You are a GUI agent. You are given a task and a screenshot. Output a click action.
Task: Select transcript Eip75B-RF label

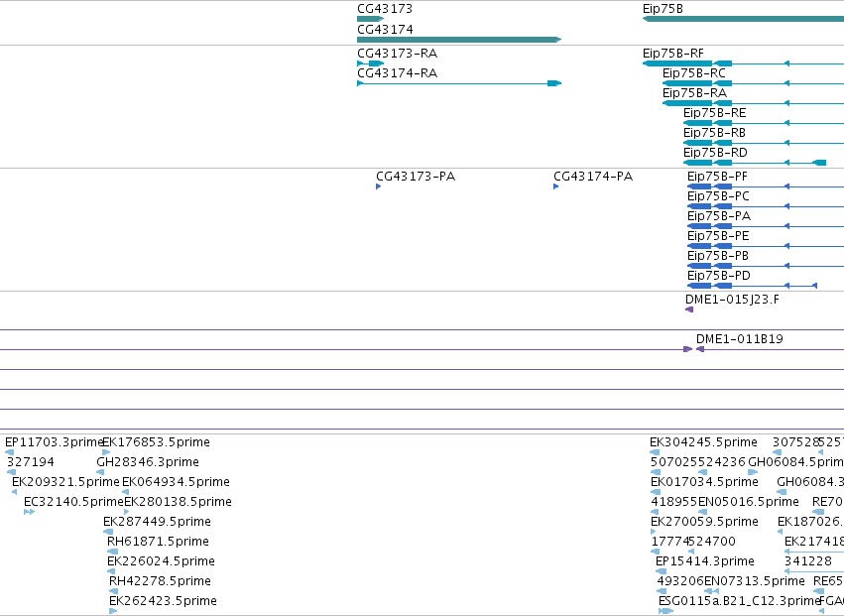pos(672,54)
